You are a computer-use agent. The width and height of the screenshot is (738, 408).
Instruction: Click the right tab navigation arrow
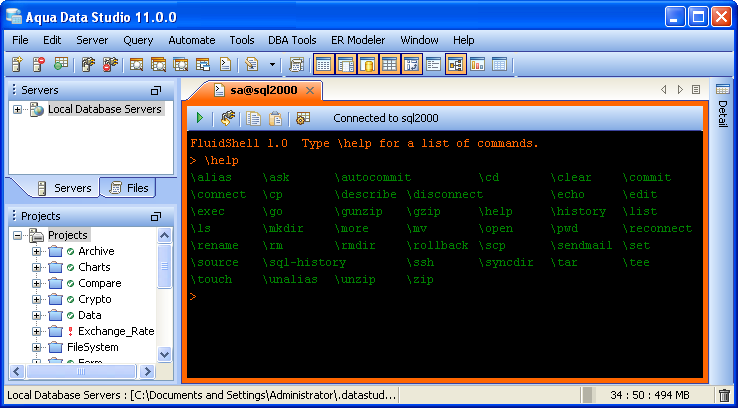[x=680, y=89]
